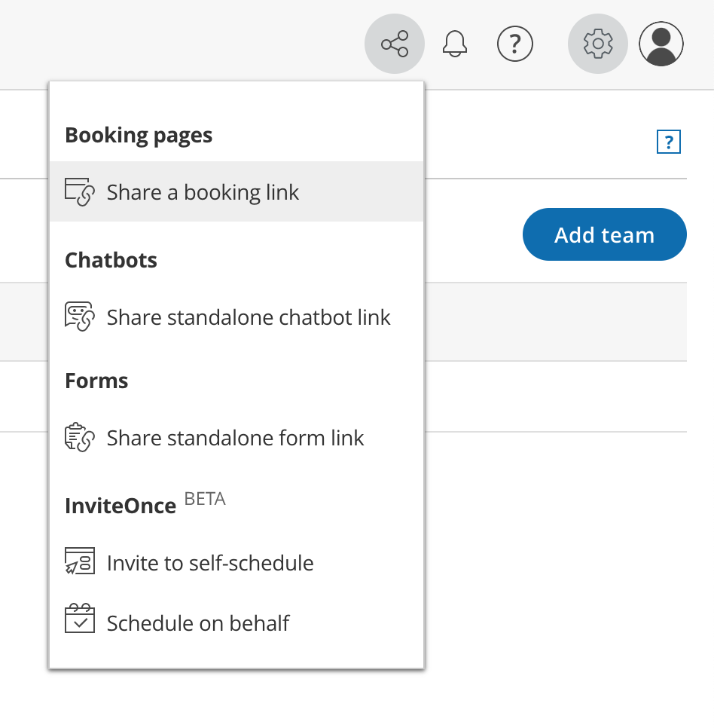Click the Add team button

[x=604, y=235]
